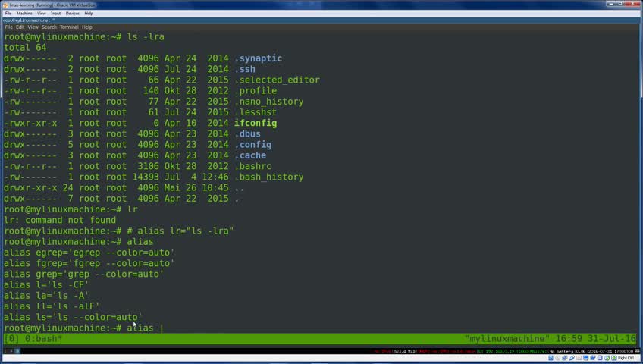Click the current prompt line after 'alias'
Image resolution: width=643 pixels, height=364 pixels.
(x=162, y=328)
